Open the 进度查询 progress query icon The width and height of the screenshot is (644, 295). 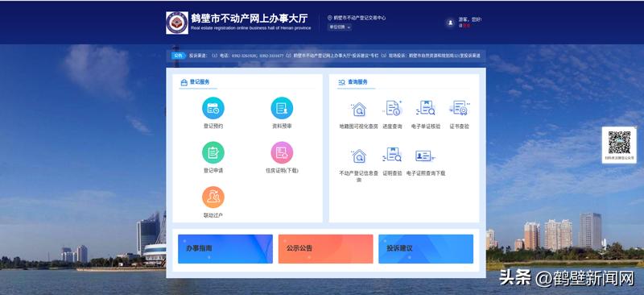(393, 108)
